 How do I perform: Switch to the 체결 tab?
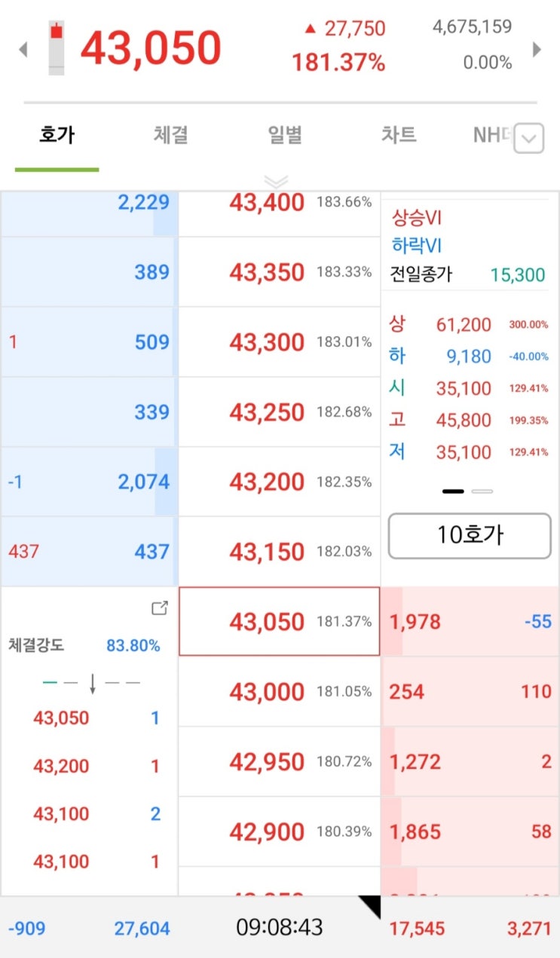(170, 136)
